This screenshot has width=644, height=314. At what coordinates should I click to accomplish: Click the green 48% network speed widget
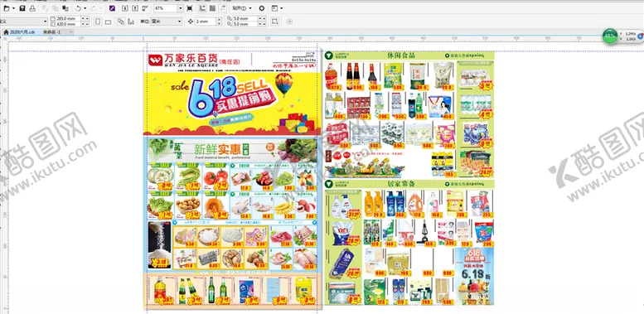(x=610, y=36)
